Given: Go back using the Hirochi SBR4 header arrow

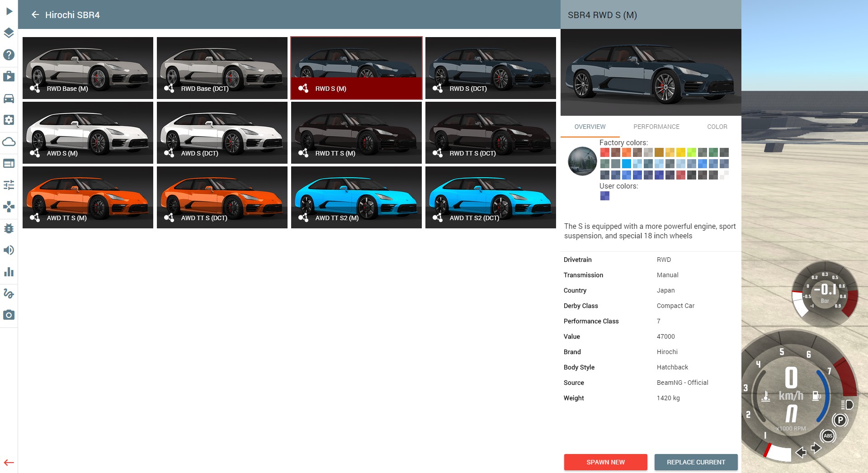Looking at the screenshot, I should (35, 15).
